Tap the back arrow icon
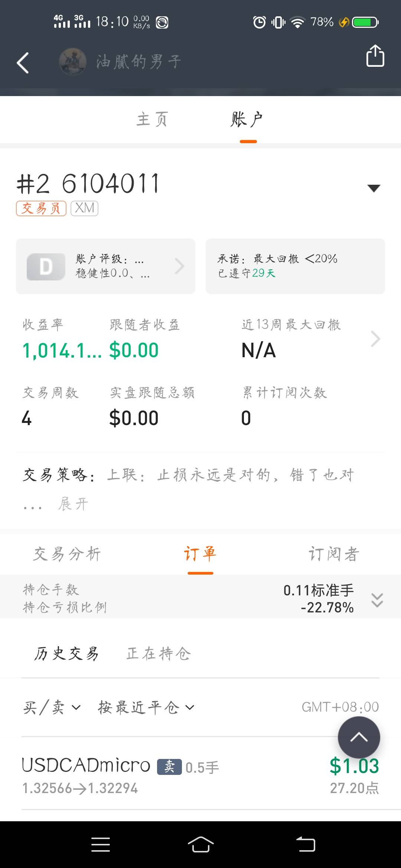 pos(23,63)
